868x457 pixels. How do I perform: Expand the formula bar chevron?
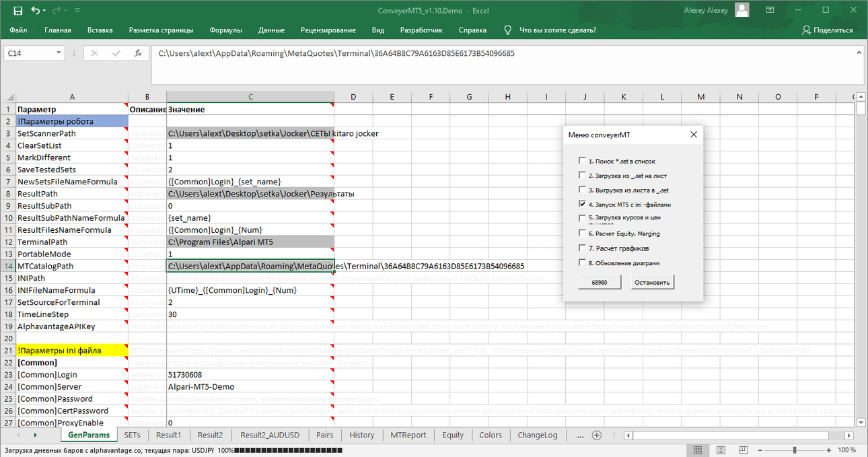(858, 53)
